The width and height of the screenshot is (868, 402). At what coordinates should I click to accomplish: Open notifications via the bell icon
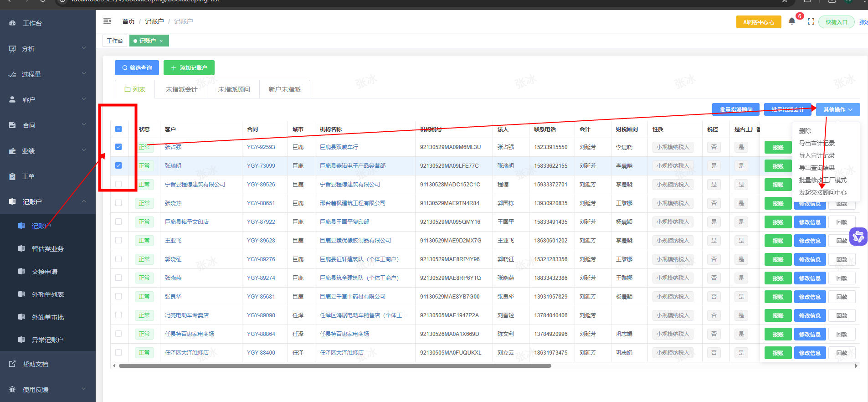tap(792, 21)
